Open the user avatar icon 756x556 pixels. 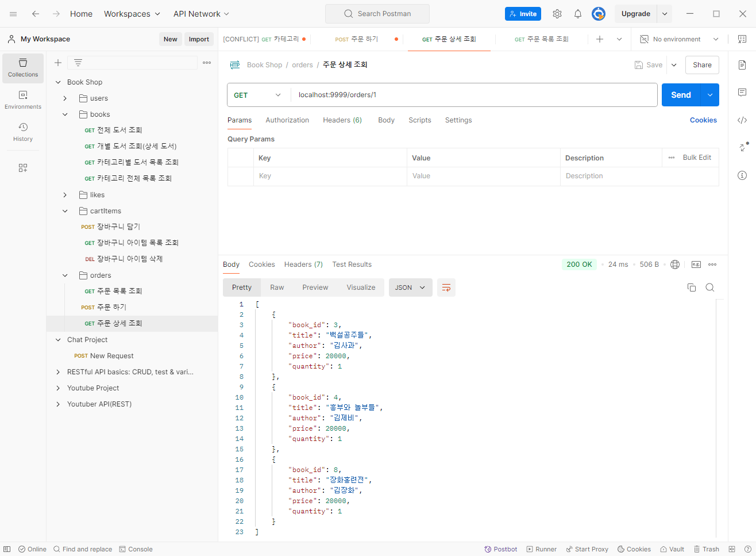(599, 14)
